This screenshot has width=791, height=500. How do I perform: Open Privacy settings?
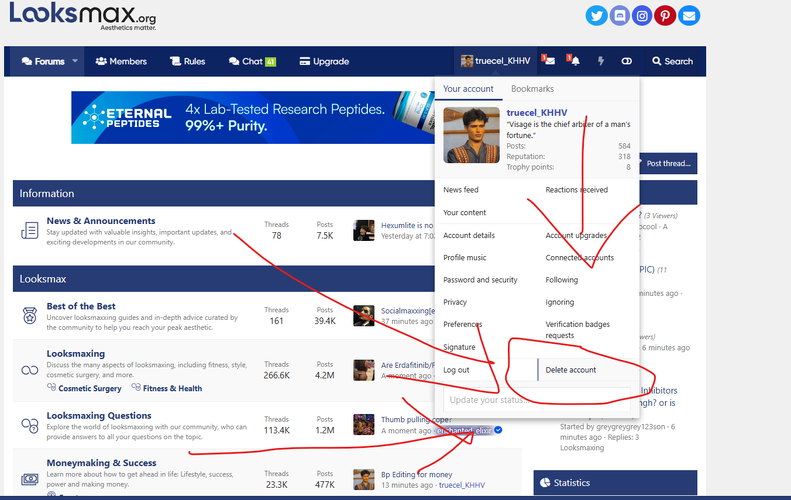coord(455,302)
